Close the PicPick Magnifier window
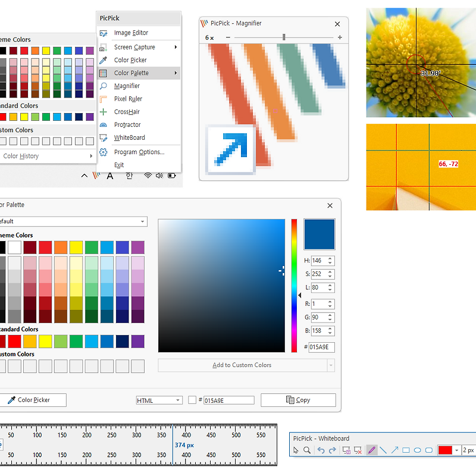Image resolution: width=476 pixels, height=476 pixels. tap(337, 24)
